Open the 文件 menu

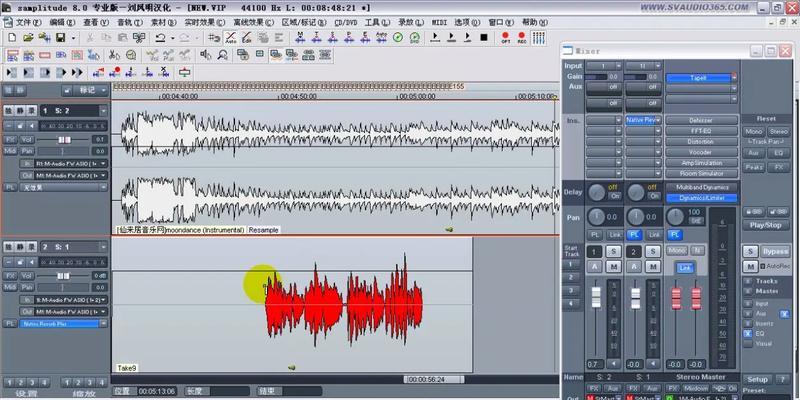pos(28,23)
